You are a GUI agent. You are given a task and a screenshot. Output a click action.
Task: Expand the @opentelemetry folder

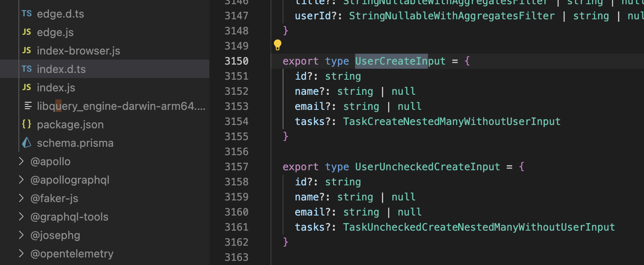click(x=21, y=253)
